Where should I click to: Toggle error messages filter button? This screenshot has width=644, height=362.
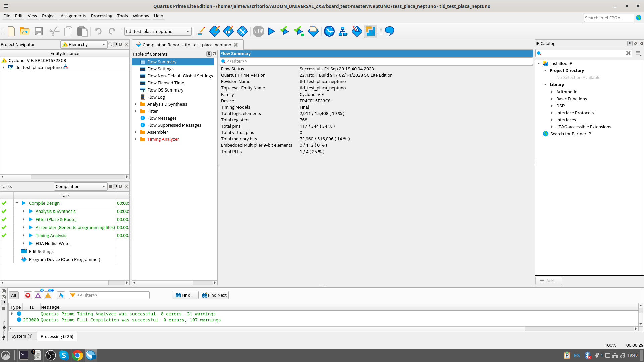[x=28, y=295]
